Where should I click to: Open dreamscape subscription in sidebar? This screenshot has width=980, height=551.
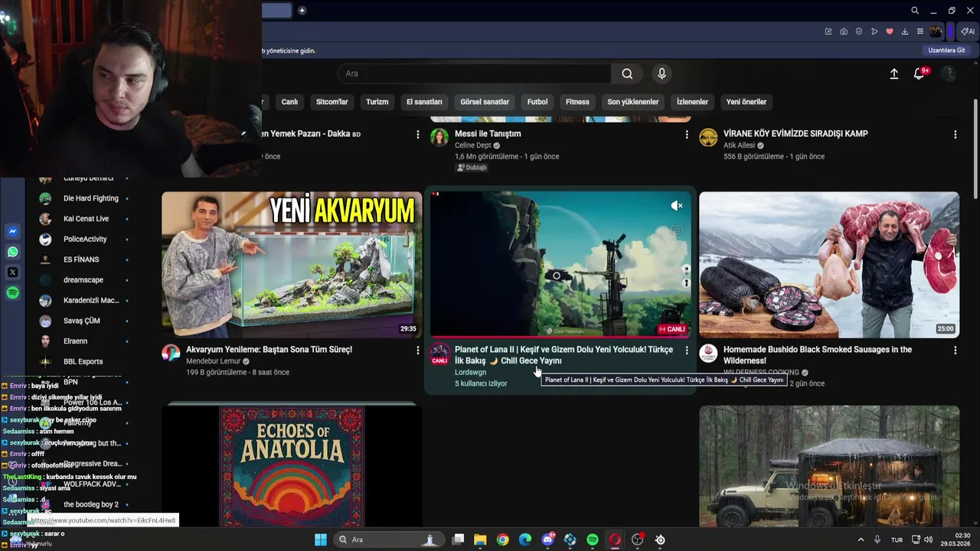tap(84, 280)
